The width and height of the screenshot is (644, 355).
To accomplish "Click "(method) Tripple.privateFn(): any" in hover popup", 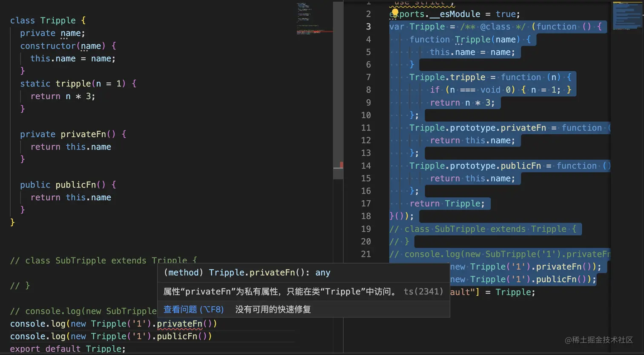I will (247, 273).
